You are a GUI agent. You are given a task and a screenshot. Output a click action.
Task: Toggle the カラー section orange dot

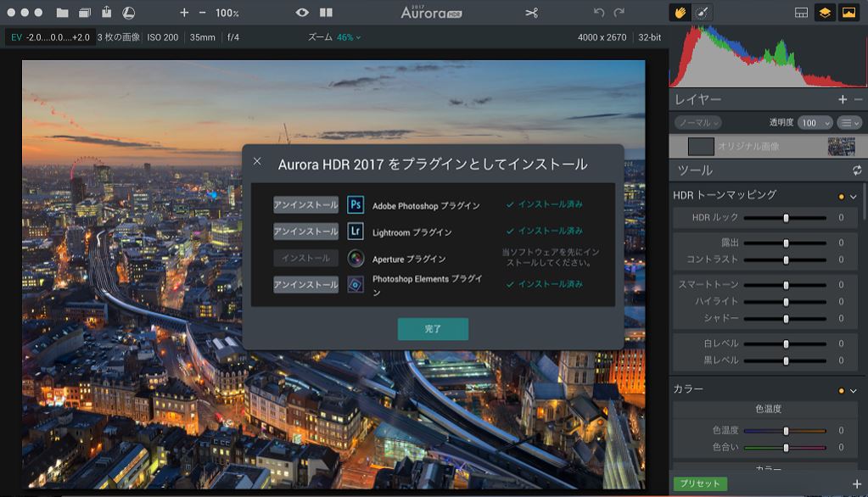[842, 391]
